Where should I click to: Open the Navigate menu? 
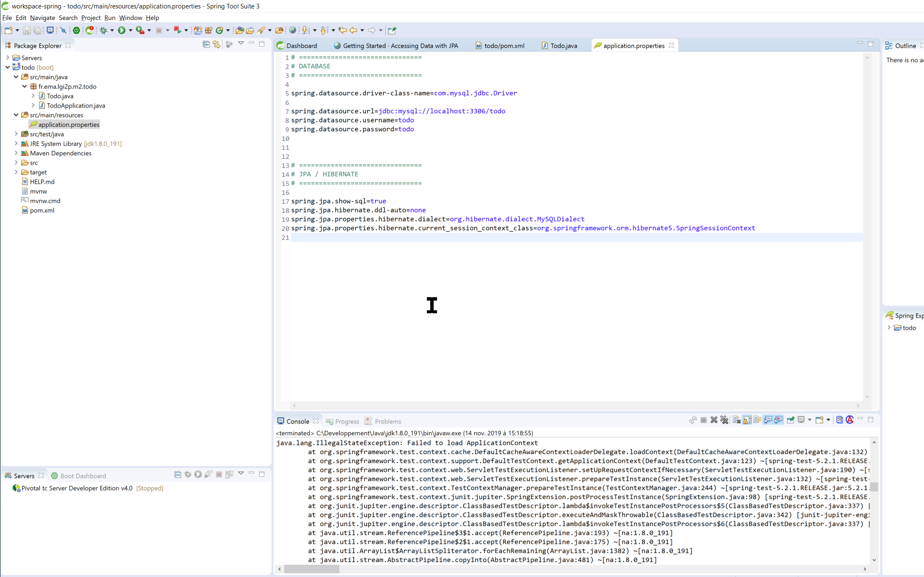(42, 18)
